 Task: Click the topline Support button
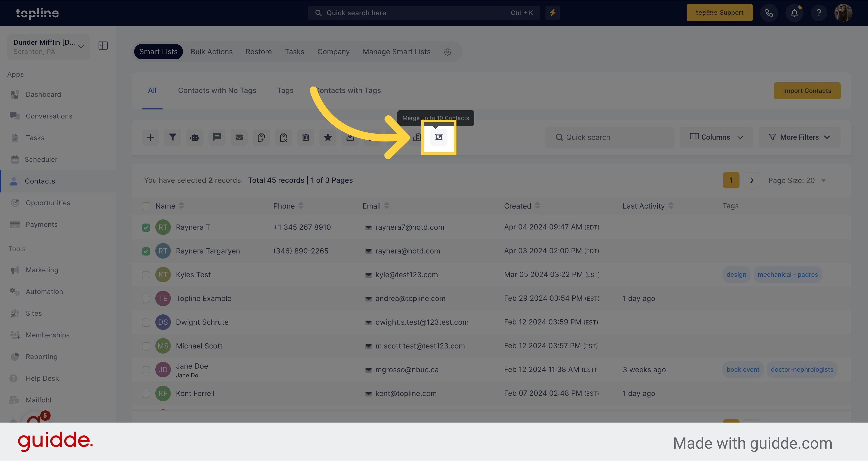(719, 13)
